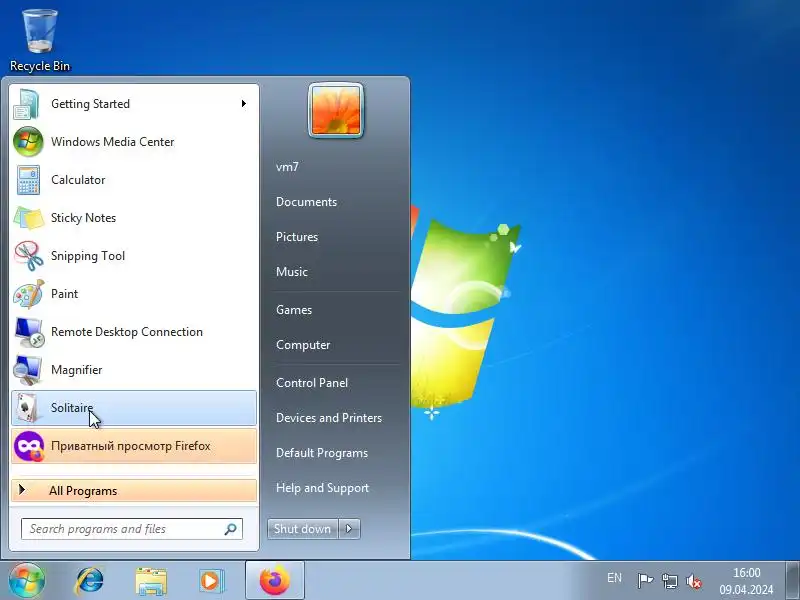The width and height of the screenshot is (800, 600).
Task: Click the Solitaire cards icon
Action: coord(28,408)
